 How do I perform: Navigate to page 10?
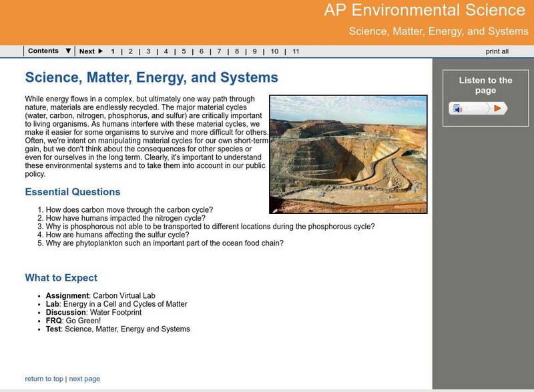[274, 51]
